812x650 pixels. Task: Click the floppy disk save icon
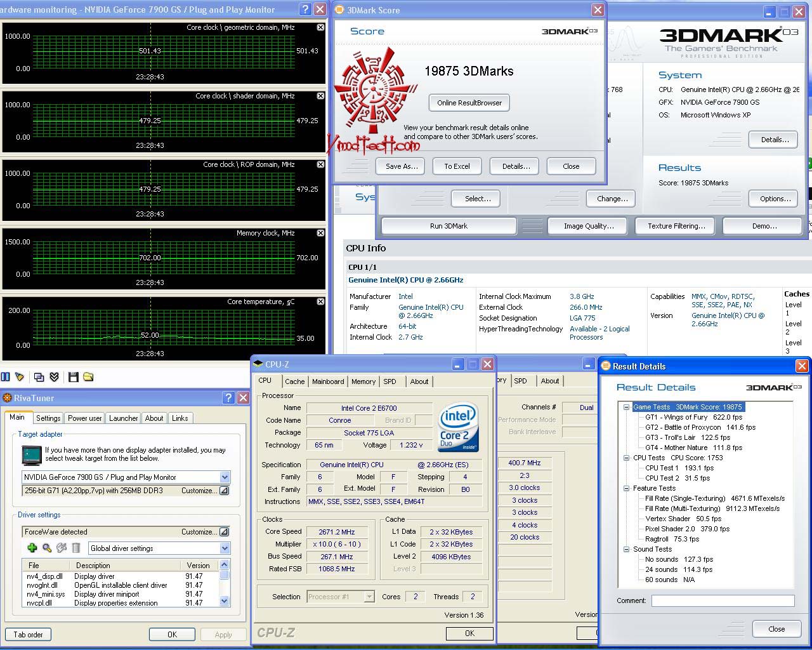coord(74,377)
